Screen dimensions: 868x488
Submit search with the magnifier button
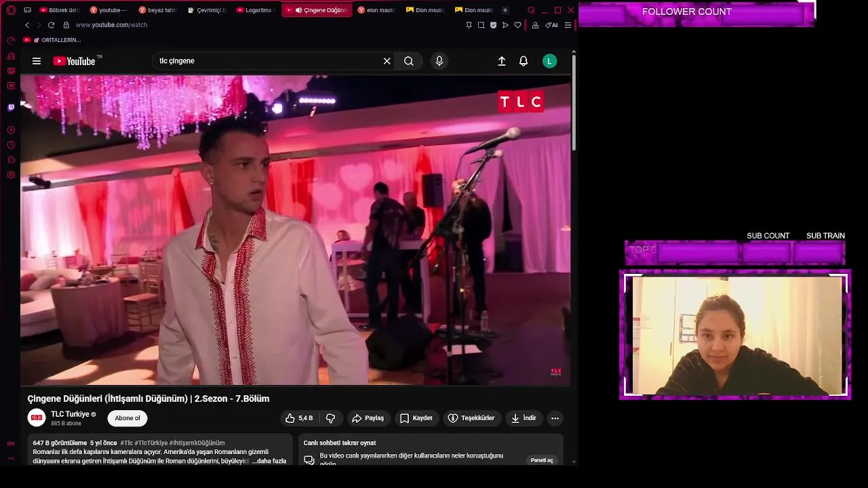[x=409, y=61]
